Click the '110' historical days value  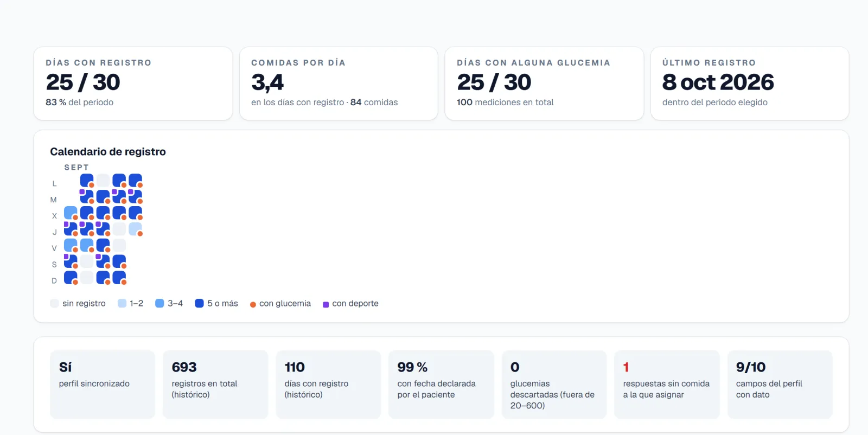click(x=295, y=367)
